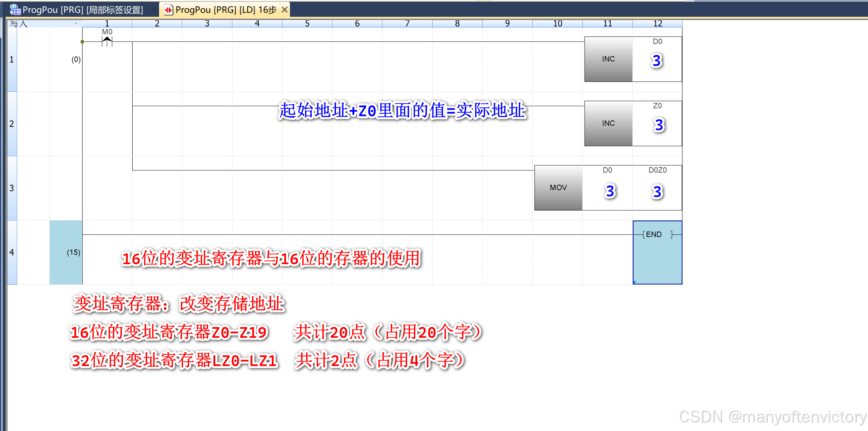Viewport: 868px width, 431px height.
Task: Select the INC instruction block for D0
Action: 608,59
